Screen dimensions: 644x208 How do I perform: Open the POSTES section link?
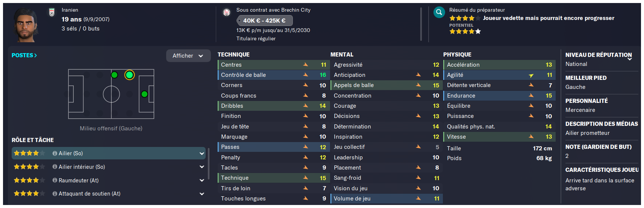point(24,55)
